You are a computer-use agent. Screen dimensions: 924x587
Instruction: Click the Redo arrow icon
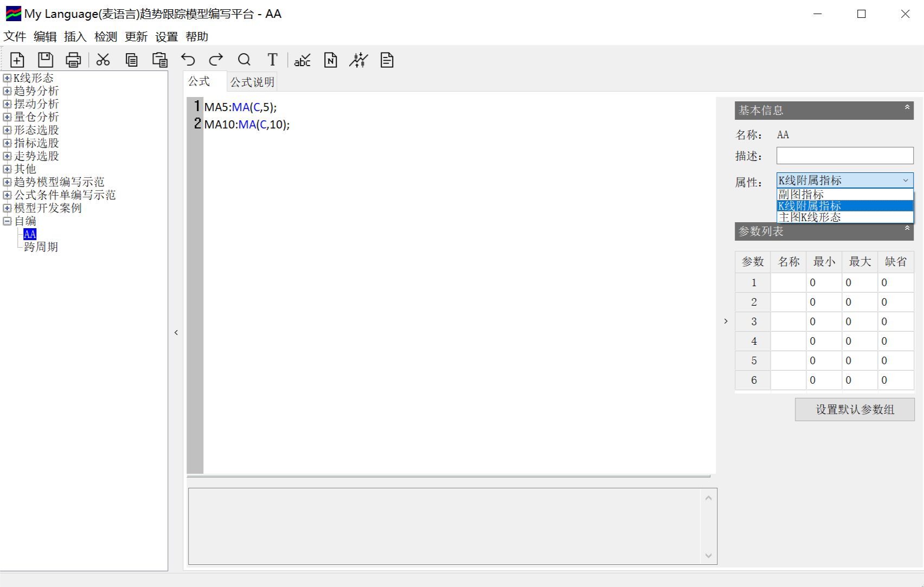click(216, 60)
